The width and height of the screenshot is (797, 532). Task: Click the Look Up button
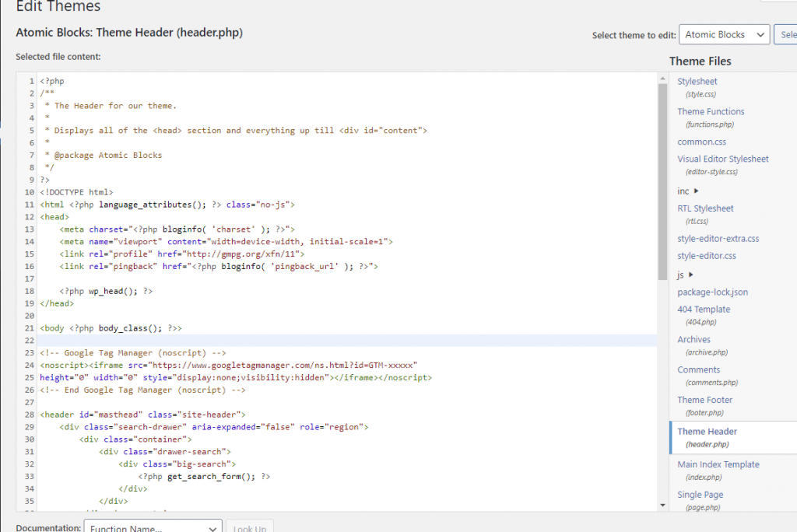coord(250,528)
